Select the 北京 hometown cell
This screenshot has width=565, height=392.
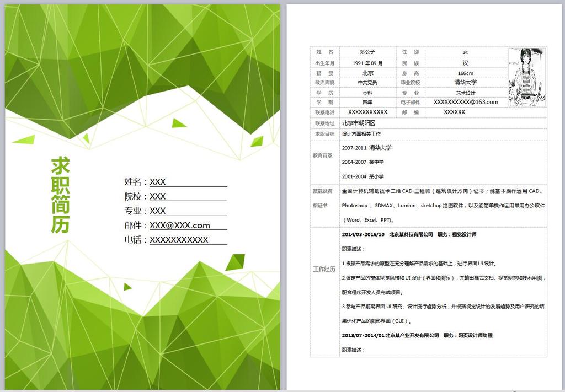point(367,73)
